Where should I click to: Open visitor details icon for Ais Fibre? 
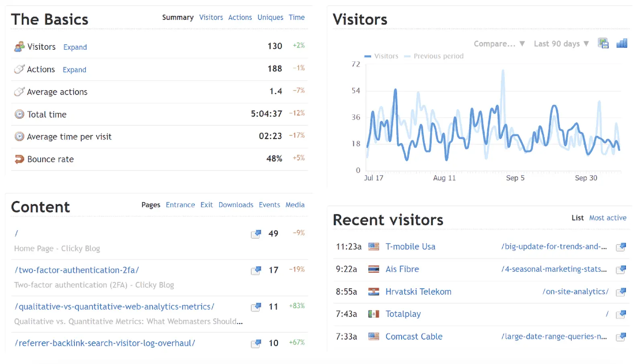tap(621, 269)
